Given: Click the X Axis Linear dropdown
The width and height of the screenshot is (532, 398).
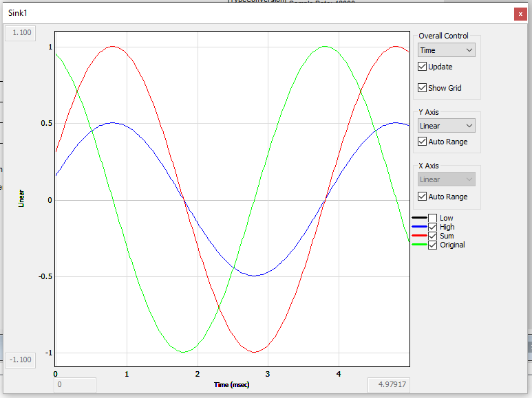Looking at the screenshot, I should point(447,179).
